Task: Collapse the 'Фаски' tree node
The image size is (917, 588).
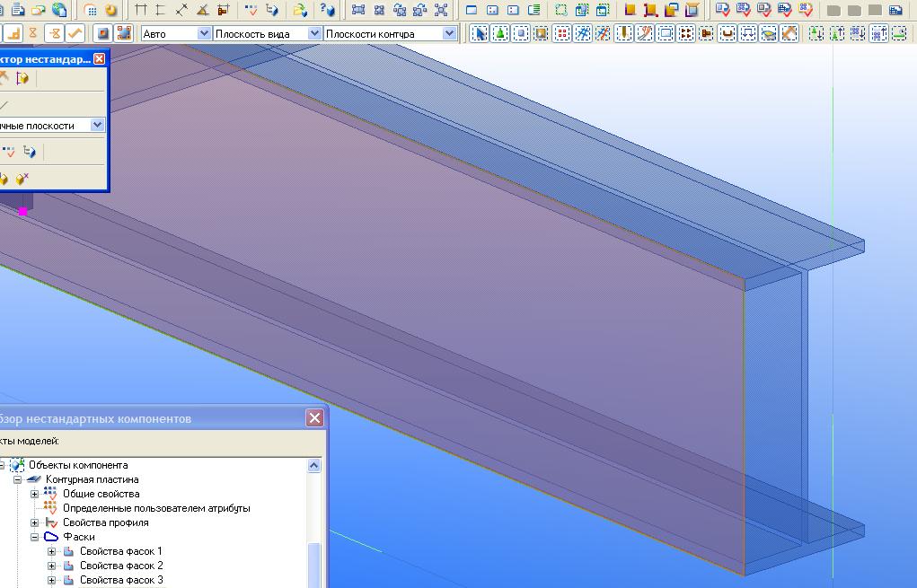Action: click(35, 537)
